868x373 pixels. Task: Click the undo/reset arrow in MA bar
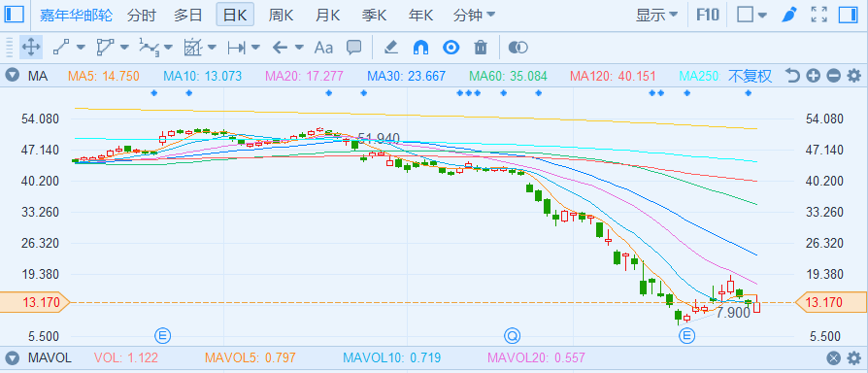click(x=792, y=76)
